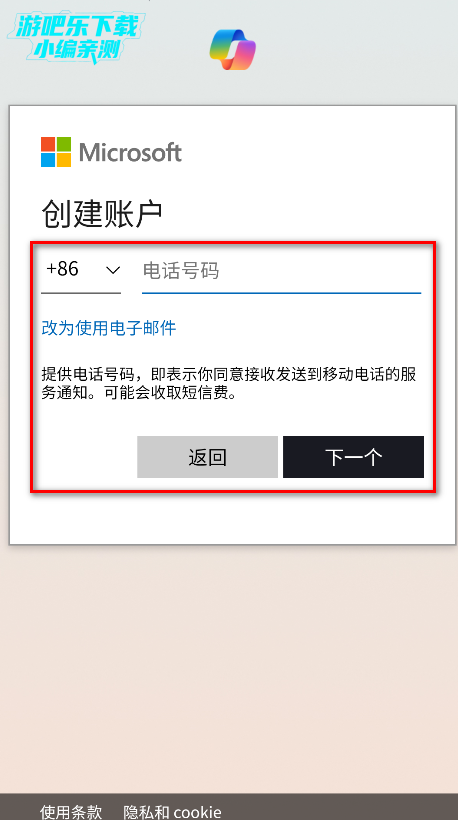Click the red square in Microsoft logo
458x820 pixels.
click(48, 144)
